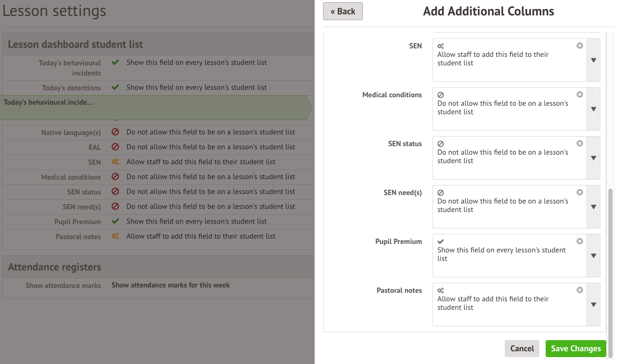The width and height of the screenshot is (619, 364).
Task: Click the green check beside Today's detentions
Action: click(115, 87)
